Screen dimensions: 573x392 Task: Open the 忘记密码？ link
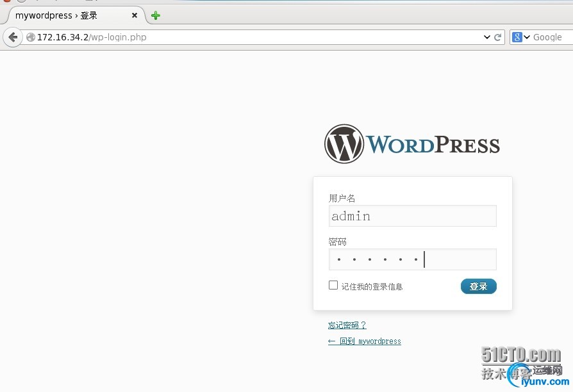coord(347,325)
